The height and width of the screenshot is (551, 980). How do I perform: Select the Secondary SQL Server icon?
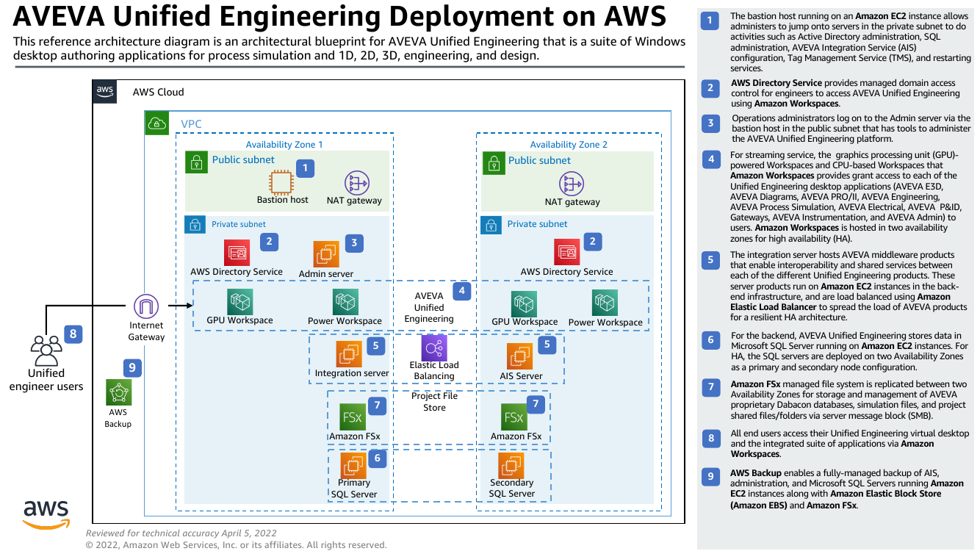tap(511, 465)
